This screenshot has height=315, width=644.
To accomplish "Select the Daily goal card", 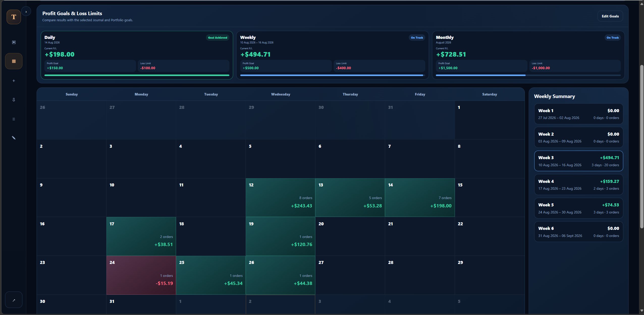I will pyautogui.click(x=137, y=55).
